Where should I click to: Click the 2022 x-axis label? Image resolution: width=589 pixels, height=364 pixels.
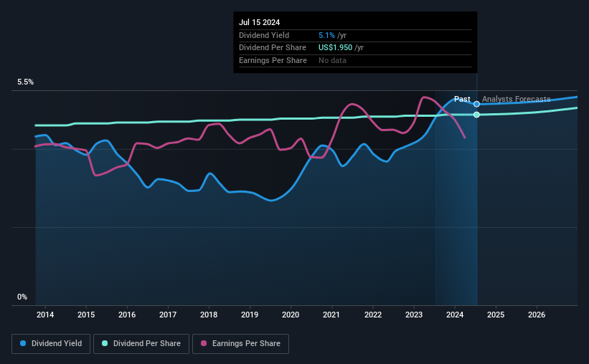(373, 315)
